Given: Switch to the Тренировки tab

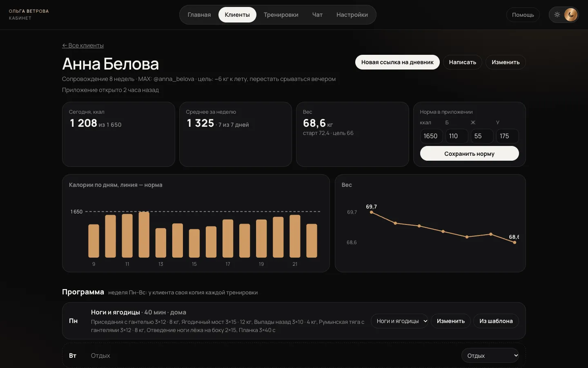Looking at the screenshot, I should [x=281, y=15].
